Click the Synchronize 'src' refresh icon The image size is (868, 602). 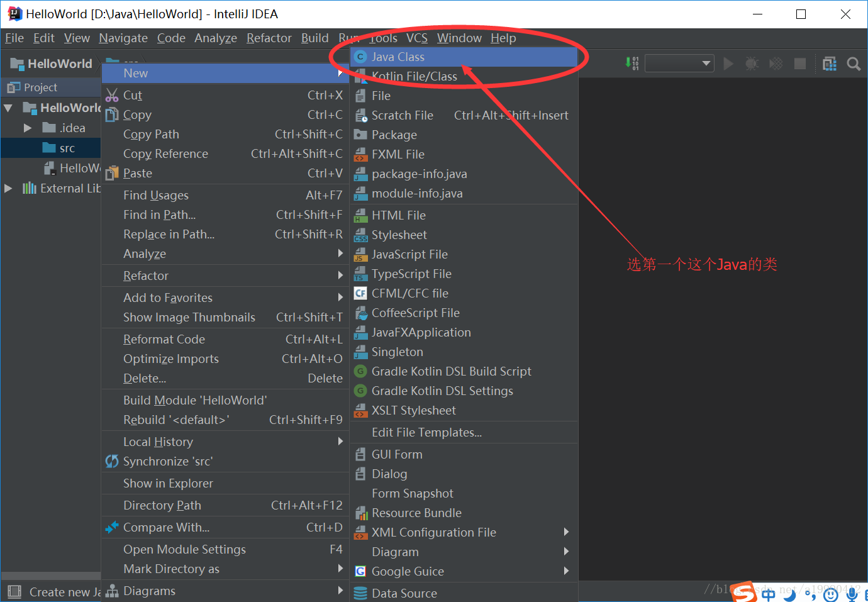click(x=112, y=461)
